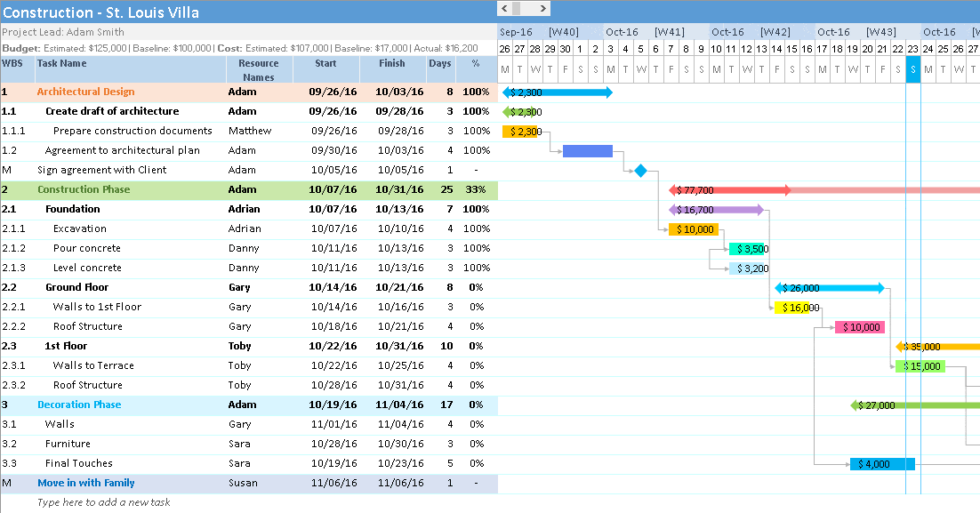Viewport: 980px width, 513px height.
Task: Select the Sign agreement milestone diamond
Action: (x=640, y=170)
